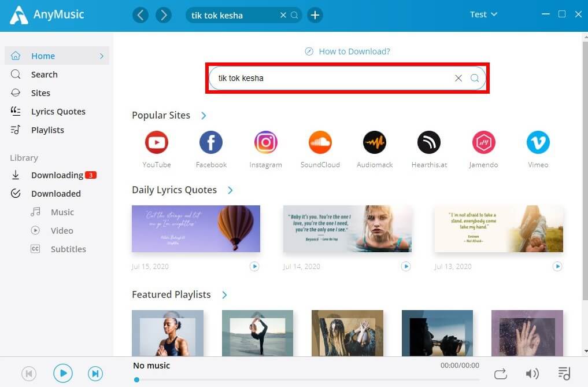This screenshot has height=387, width=588.
Task: Open the Downloaded library section
Action: click(x=57, y=193)
